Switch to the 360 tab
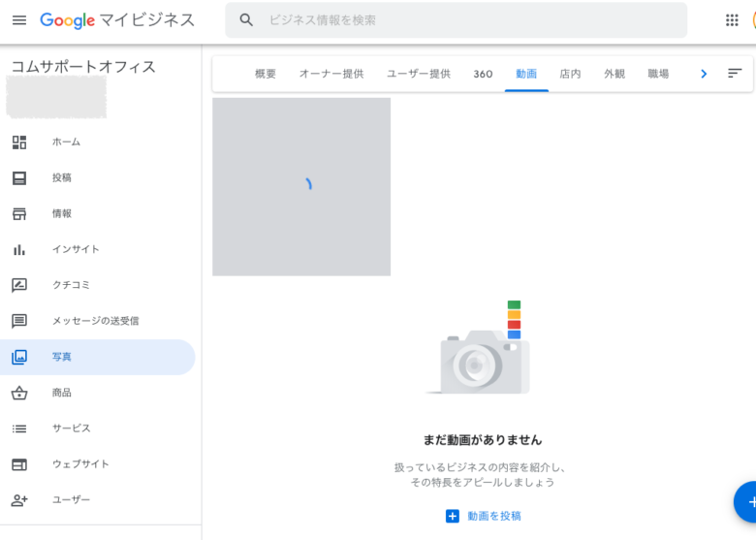The image size is (756, 540). point(483,74)
